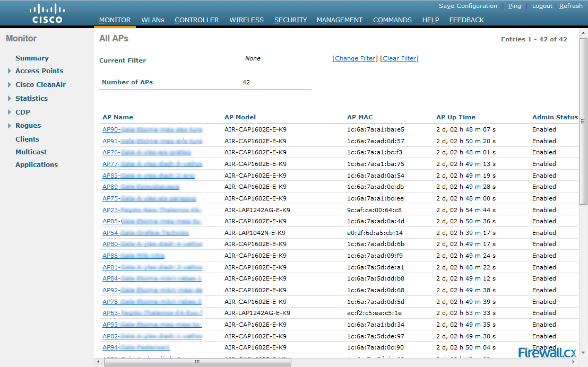Open the Cisco CleanAir sidebar item
Screen dimensions: 588x367
[x=40, y=85]
